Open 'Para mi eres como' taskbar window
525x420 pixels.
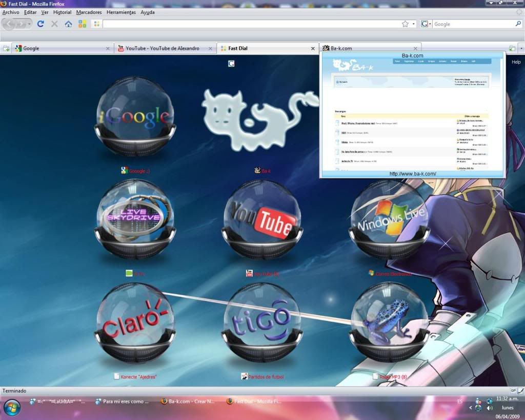(122, 401)
